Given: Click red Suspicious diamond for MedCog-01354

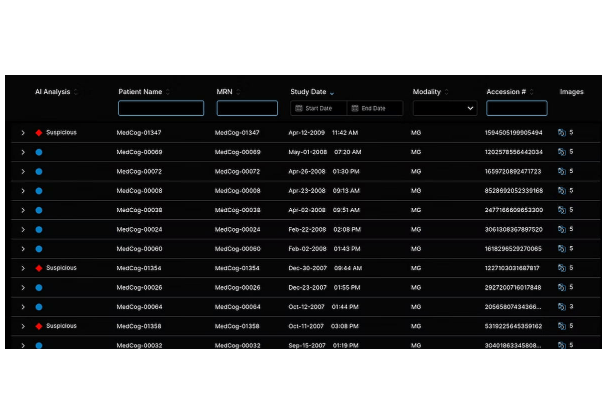Looking at the screenshot, I should [x=39, y=268].
